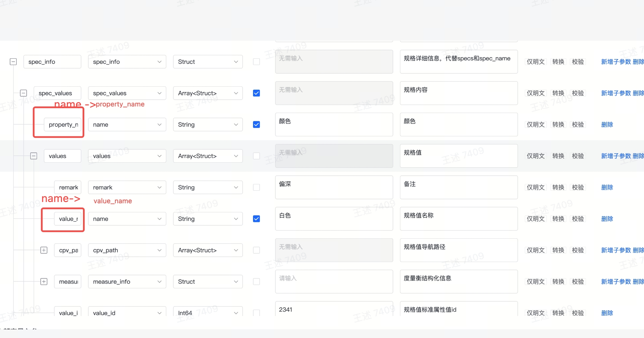Collapse the spec_info tree node
644x338 pixels.
(13, 62)
